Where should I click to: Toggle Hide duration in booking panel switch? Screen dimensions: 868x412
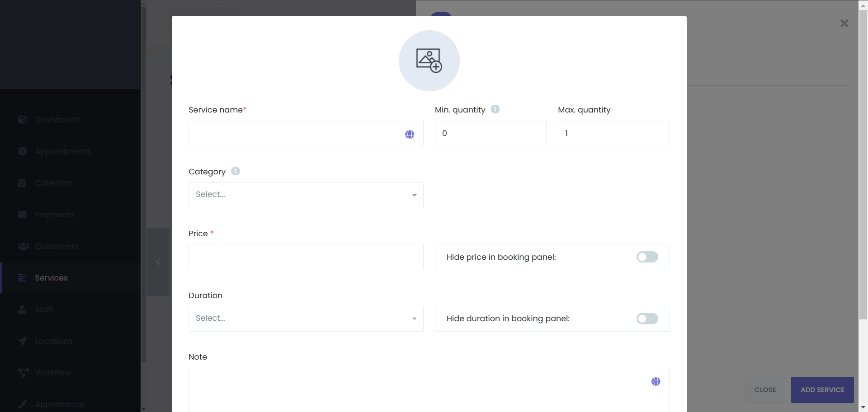point(647,319)
